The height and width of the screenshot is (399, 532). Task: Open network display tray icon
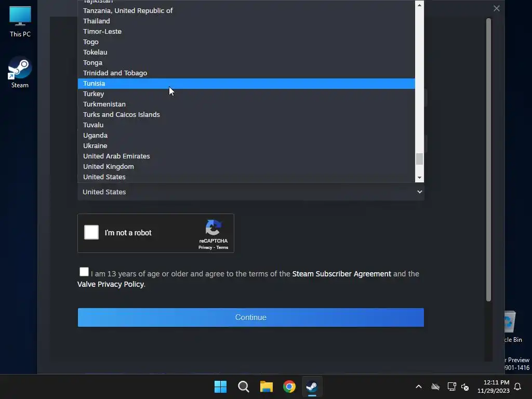point(451,387)
